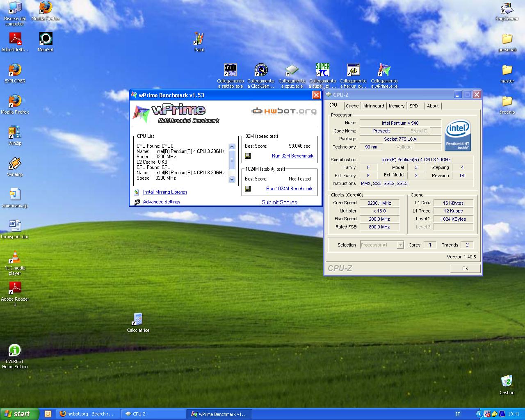
Task: Switch to Mainboard tab in CPU-Z
Action: 374,106
